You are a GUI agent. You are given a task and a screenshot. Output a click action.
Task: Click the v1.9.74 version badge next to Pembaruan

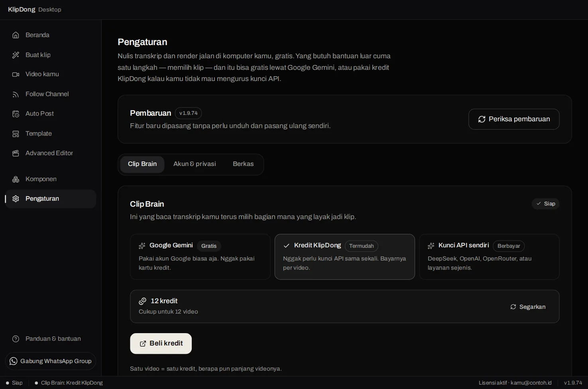coord(188,113)
